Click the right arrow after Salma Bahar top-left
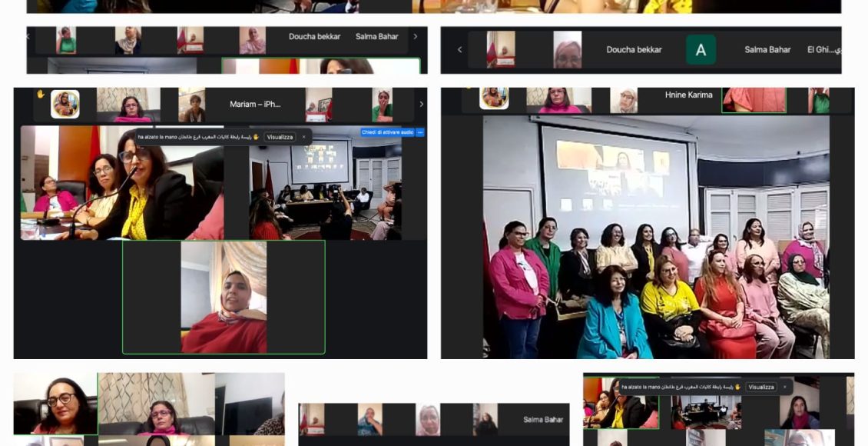868x446 pixels. (416, 36)
